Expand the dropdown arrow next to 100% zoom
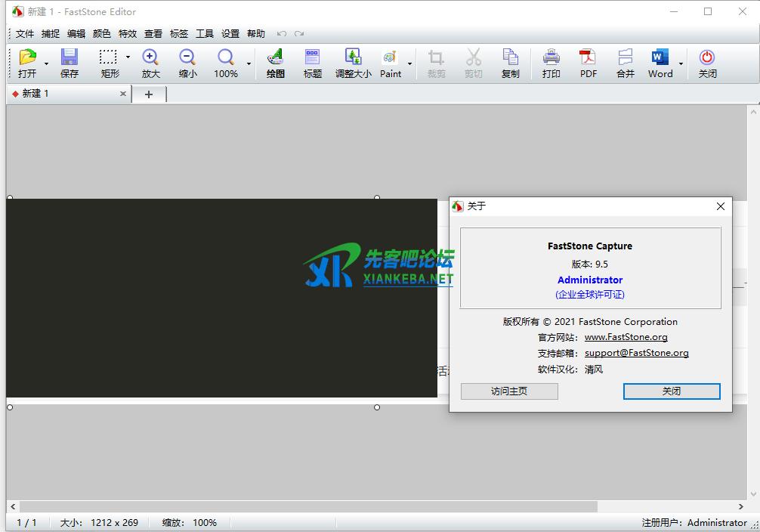The width and height of the screenshot is (760, 532). pyautogui.click(x=249, y=64)
